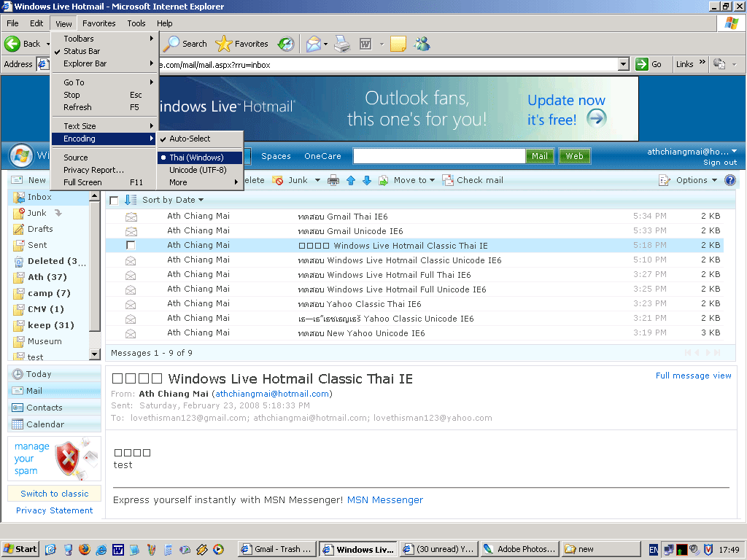Tick the select-all messages checkbox
The image size is (747, 560).
pos(114,201)
